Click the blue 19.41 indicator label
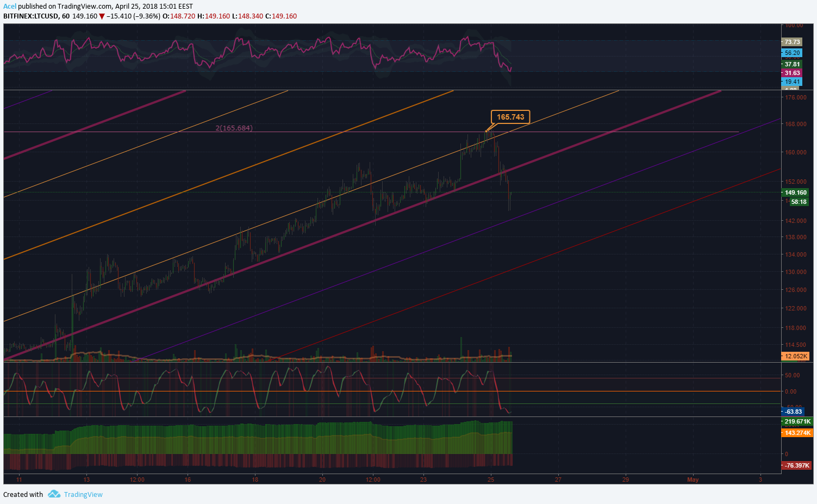 [792, 82]
